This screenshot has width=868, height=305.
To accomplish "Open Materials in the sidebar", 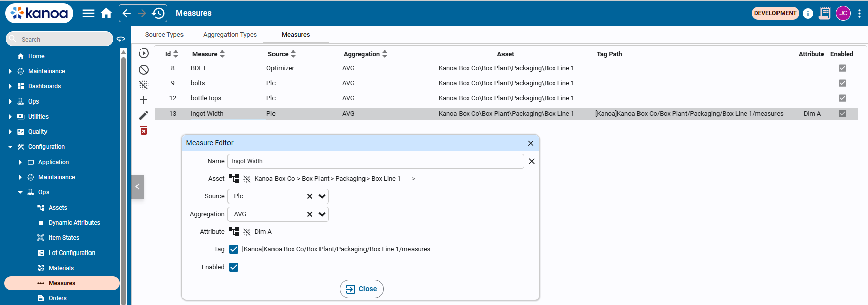I will [x=61, y=268].
